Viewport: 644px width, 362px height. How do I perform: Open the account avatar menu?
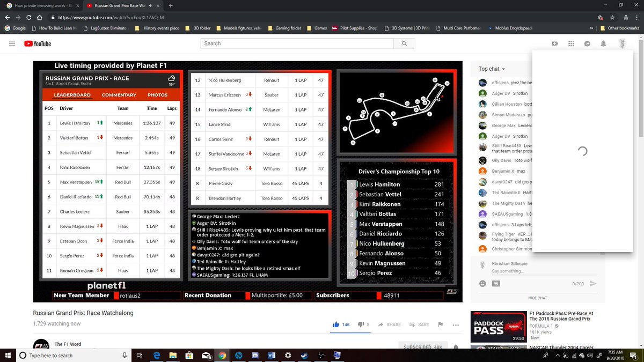click(621, 43)
